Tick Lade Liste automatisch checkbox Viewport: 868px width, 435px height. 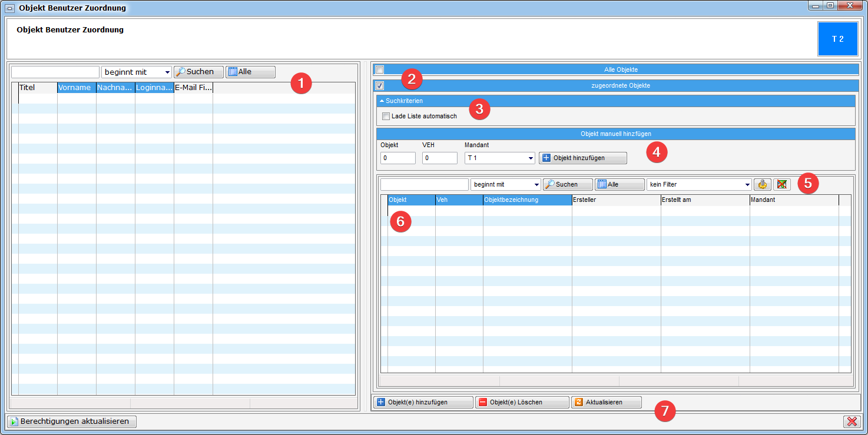pos(386,116)
